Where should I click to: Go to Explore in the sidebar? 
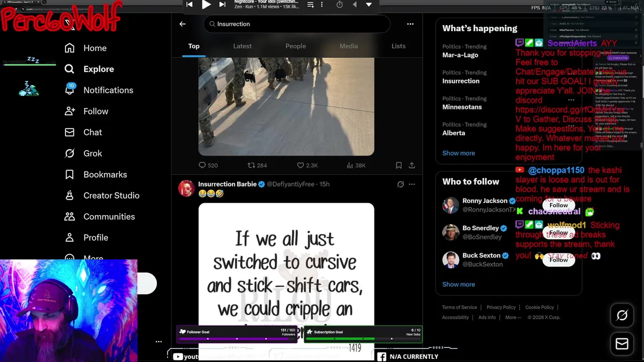(x=89, y=69)
